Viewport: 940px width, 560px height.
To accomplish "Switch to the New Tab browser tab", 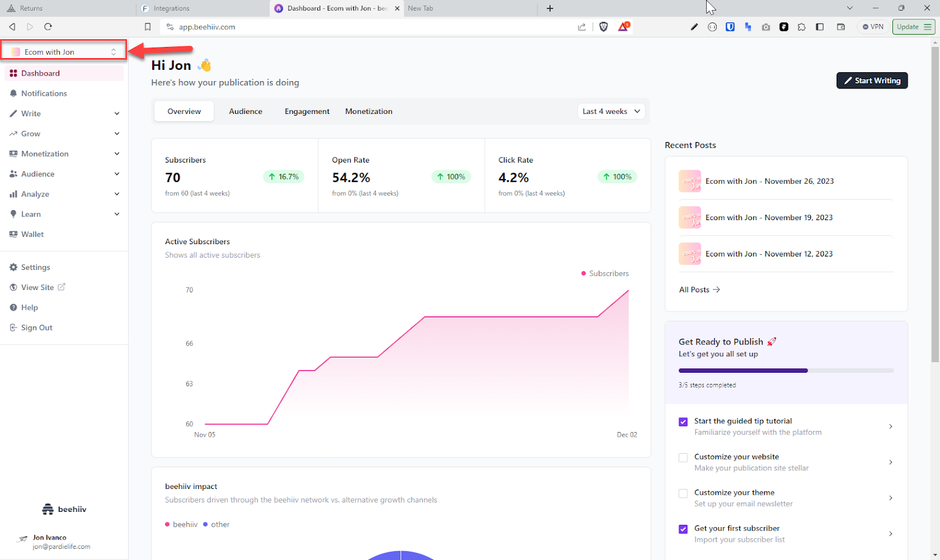I will 470,8.
